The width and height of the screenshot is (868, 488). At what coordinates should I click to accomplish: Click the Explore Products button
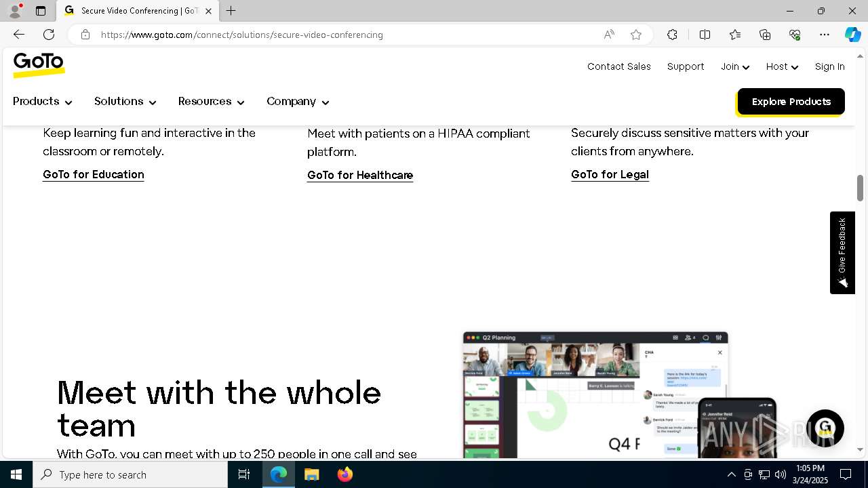[791, 102]
